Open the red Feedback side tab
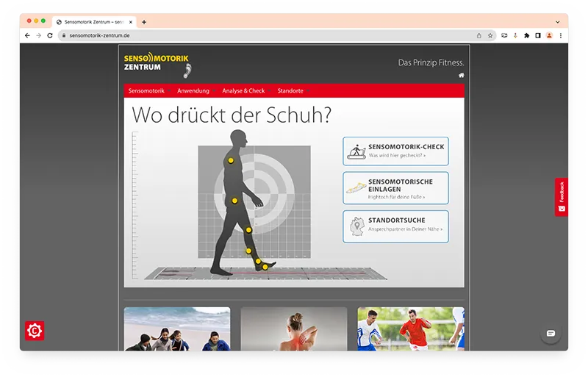Viewport: 588px width, 377px height. point(562,197)
